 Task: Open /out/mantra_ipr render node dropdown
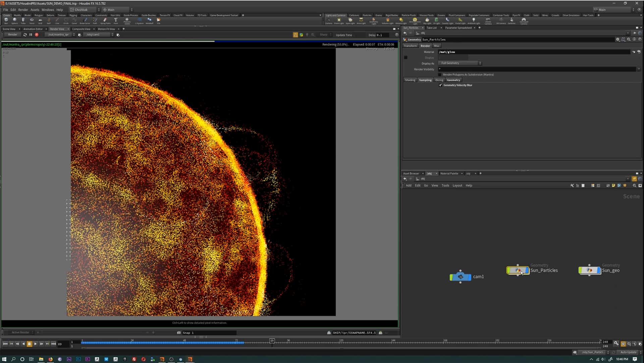pyautogui.click(x=60, y=35)
